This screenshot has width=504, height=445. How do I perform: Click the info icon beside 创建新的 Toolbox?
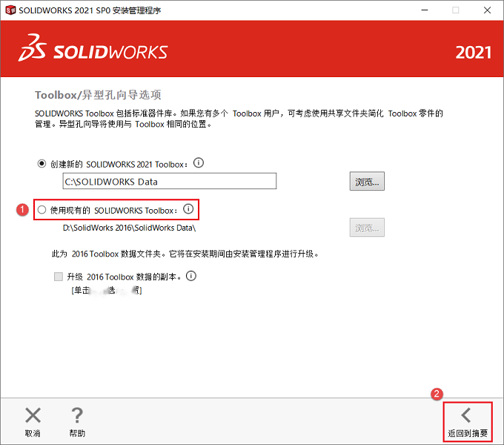pos(199,163)
